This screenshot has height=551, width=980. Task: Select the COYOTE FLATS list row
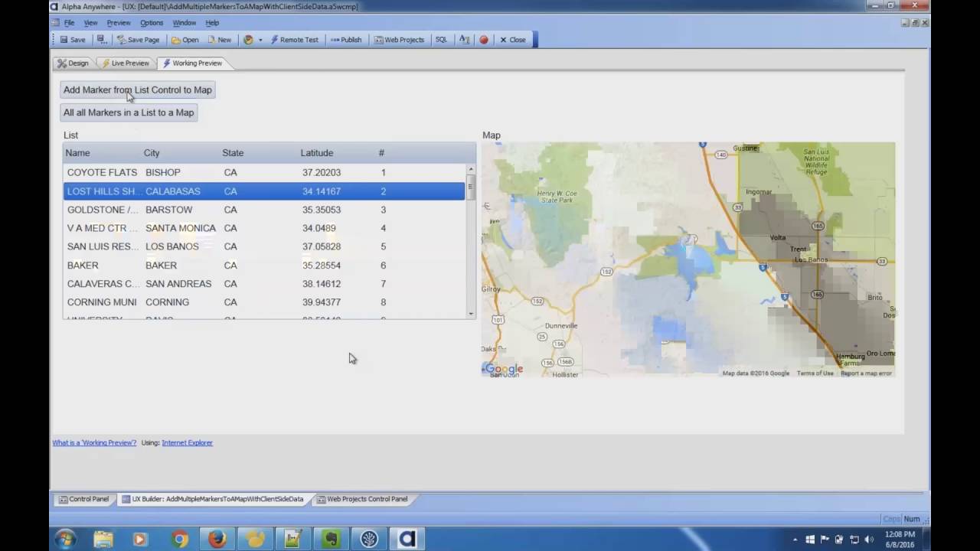(264, 172)
